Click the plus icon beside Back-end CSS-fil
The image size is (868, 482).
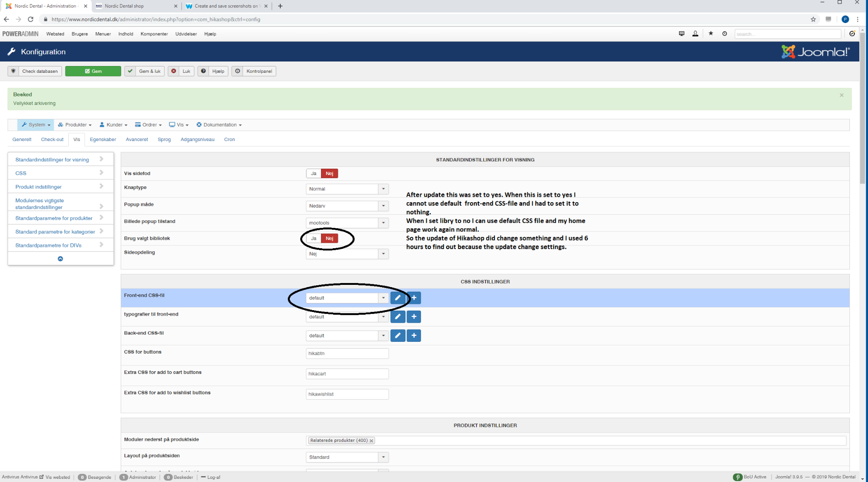coord(414,336)
